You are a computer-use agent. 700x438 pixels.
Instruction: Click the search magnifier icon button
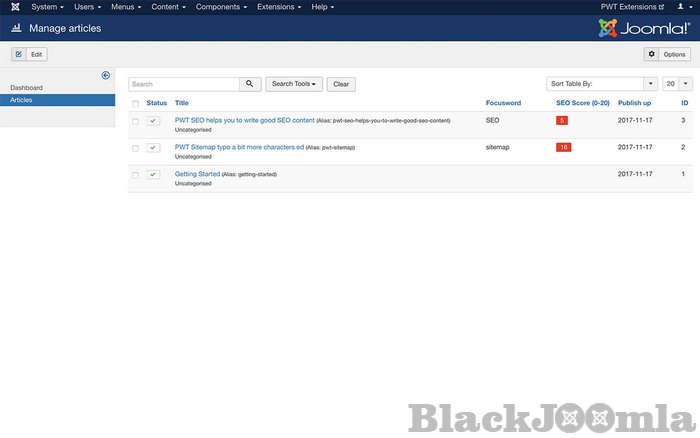tap(250, 84)
